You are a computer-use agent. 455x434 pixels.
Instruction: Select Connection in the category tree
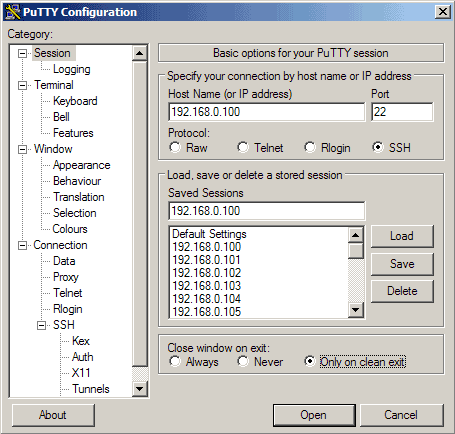tap(60, 245)
